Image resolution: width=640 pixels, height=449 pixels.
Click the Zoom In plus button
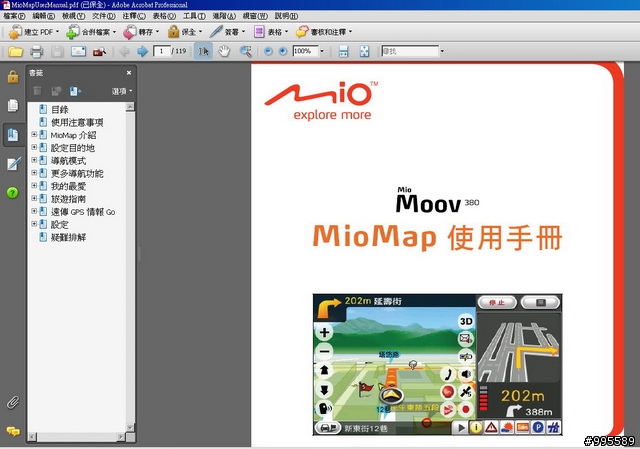(282, 51)
